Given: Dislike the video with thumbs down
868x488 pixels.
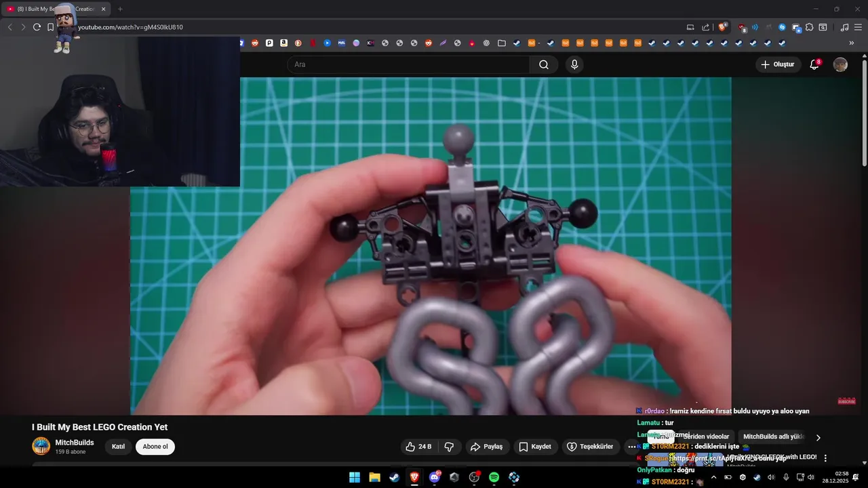Looking at the screenshot, I should pos(449,447).
